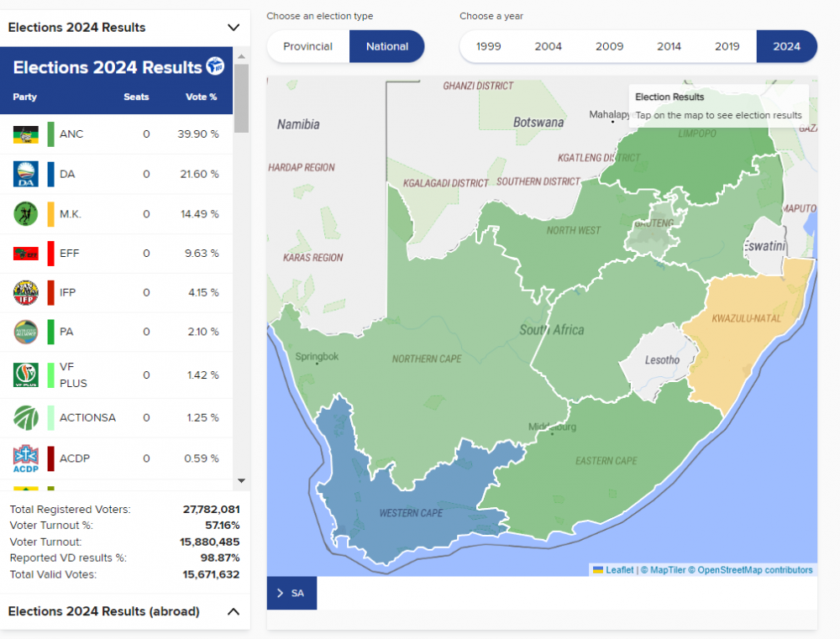Viewport: 840px width, 639px height.
Task: Click the ANC party flag logo
Action: click(x=26, y=134)
